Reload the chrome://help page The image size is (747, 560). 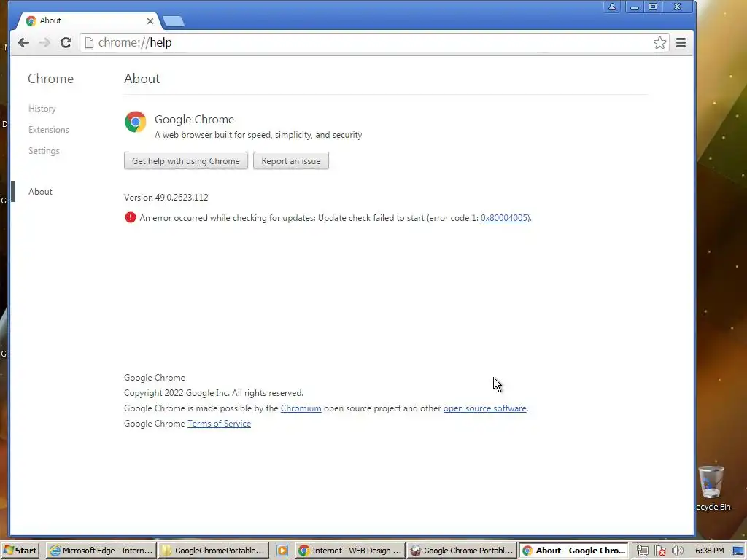[66, 43]
